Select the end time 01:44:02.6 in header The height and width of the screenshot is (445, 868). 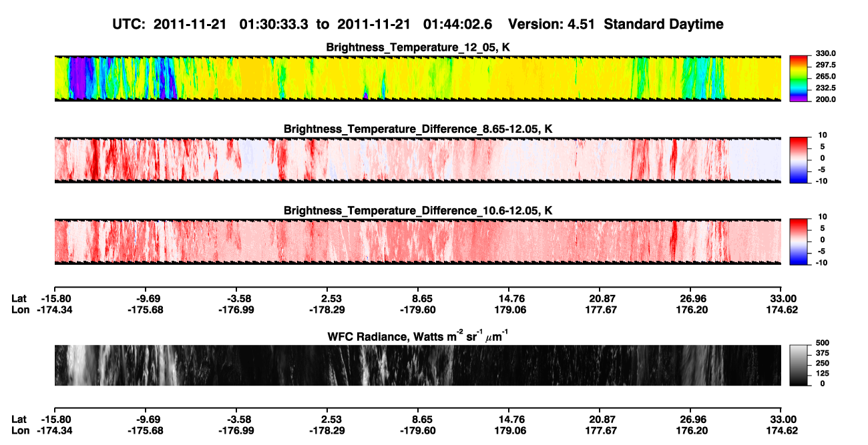point(457,25)
